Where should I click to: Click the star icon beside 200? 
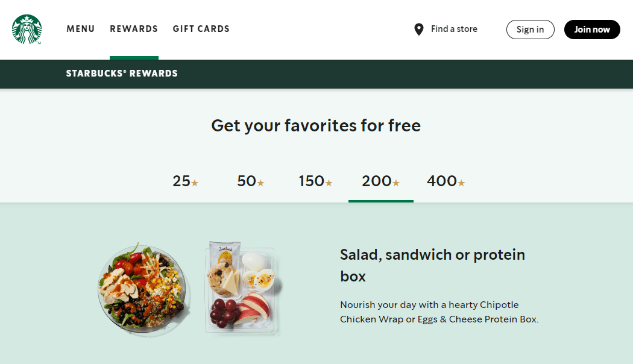396,182
